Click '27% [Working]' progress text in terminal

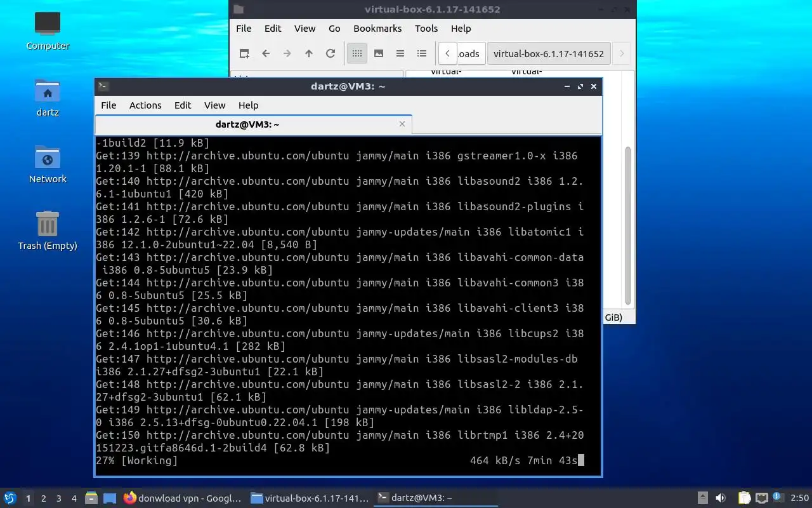click(137, 460)
